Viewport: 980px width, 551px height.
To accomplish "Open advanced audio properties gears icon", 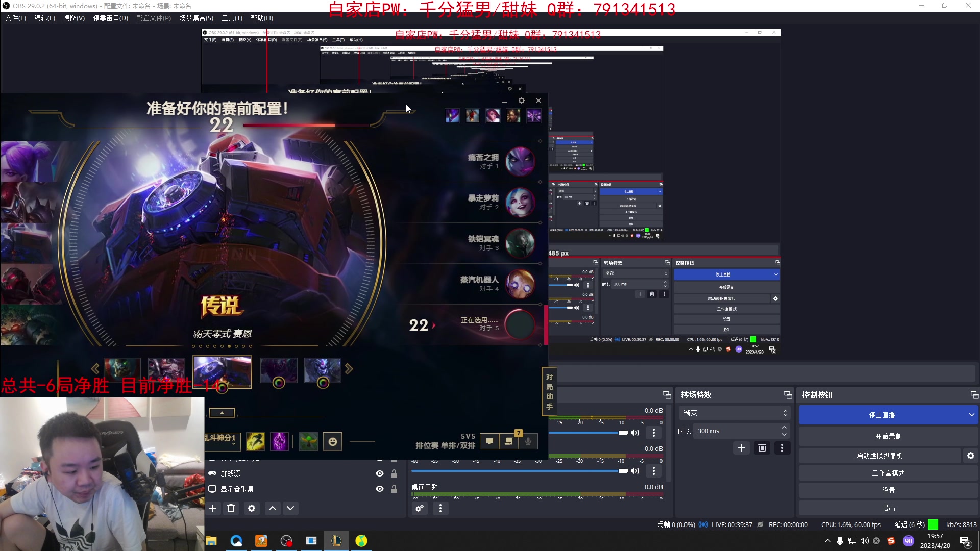I will click(x=420, y=508).
